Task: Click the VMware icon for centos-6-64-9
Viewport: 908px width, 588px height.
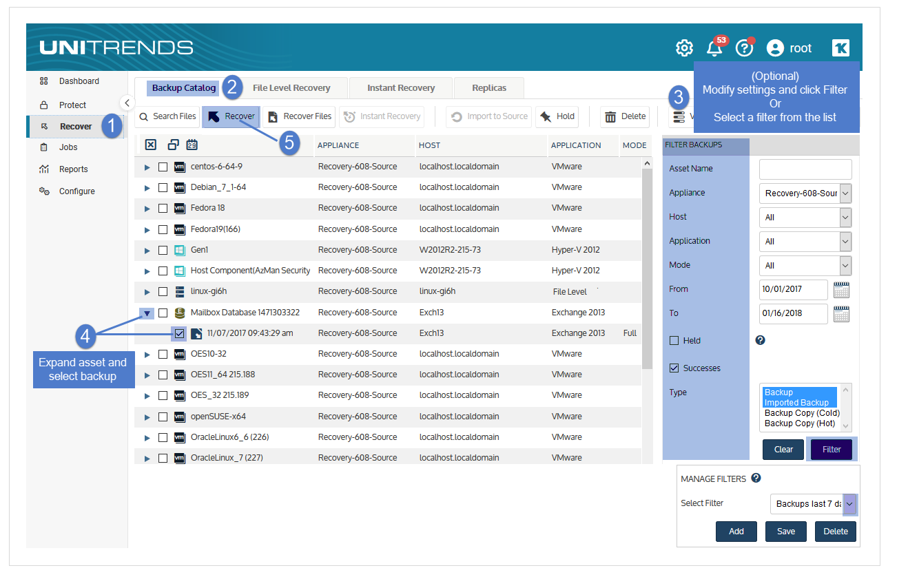Action: (180, 167)
